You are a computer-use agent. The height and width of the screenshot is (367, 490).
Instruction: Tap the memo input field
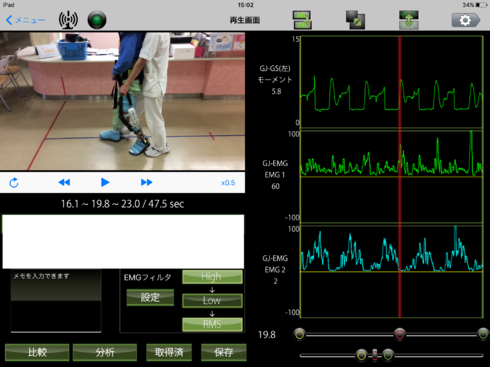coord(56,301)
